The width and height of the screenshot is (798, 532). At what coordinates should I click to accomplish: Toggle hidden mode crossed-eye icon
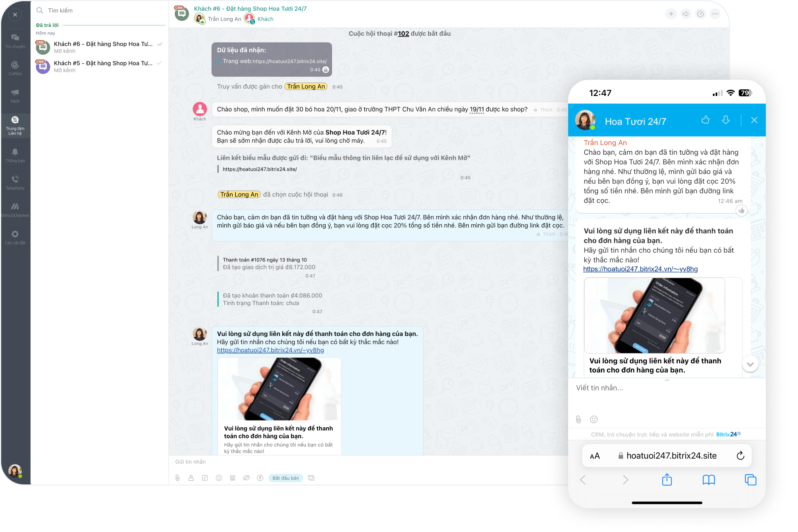point(246,478)
